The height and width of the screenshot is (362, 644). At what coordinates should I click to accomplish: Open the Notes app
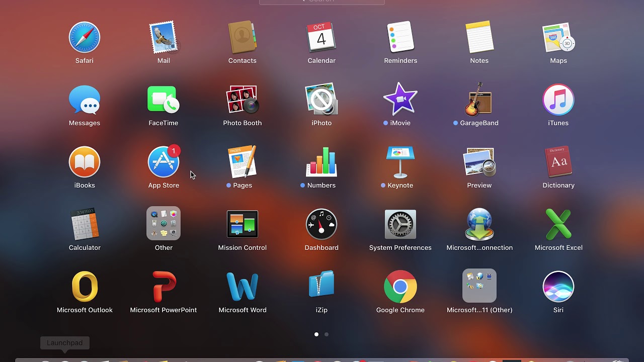click(479, 37)
